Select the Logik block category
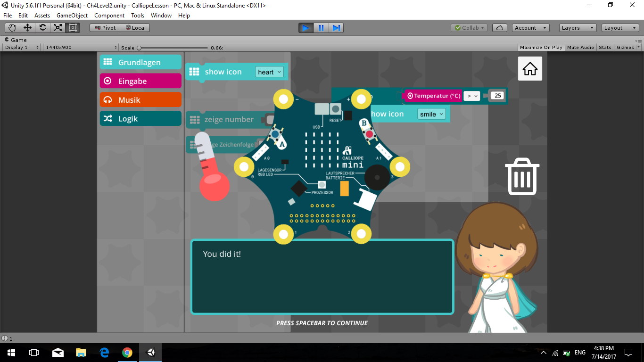 (140, 119)
